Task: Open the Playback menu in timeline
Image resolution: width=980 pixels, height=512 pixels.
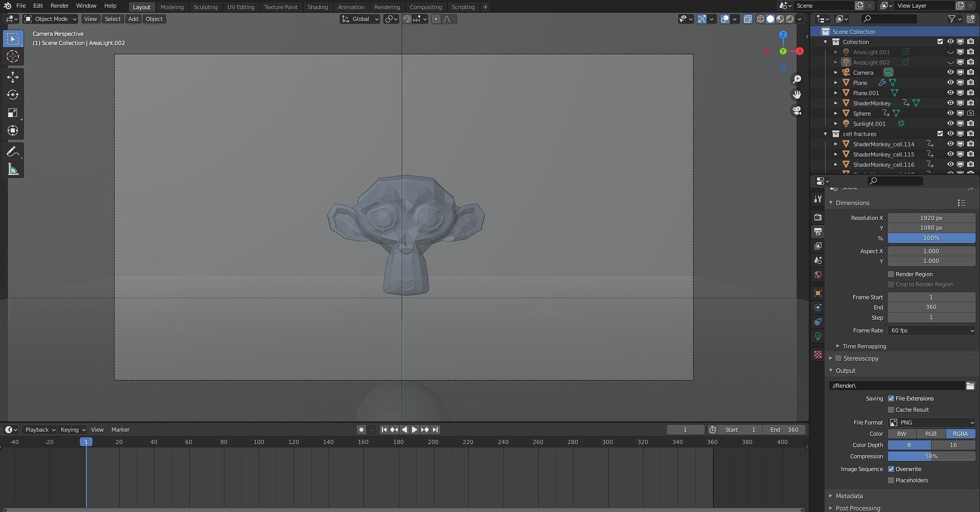Action: coord(40,430)
